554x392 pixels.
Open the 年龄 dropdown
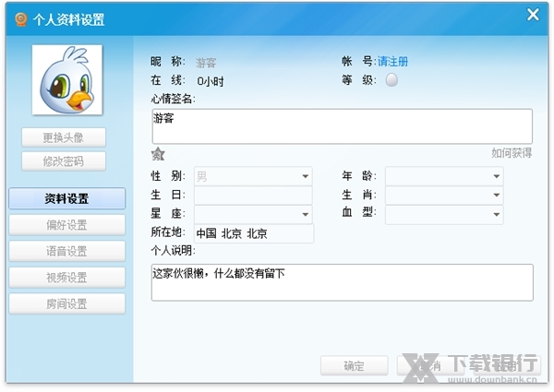tap(444, 176)
